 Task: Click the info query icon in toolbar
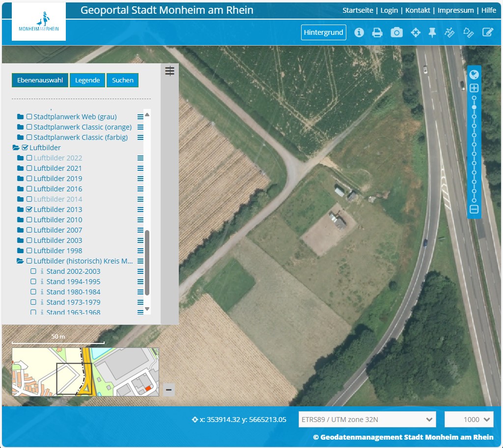tap(359, 32)
